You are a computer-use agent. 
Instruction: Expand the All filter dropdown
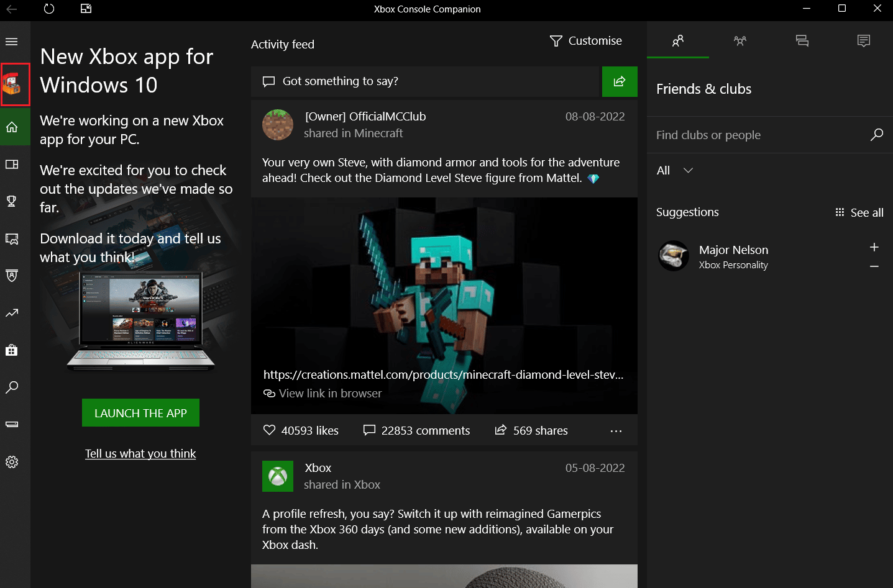[674, 170]
